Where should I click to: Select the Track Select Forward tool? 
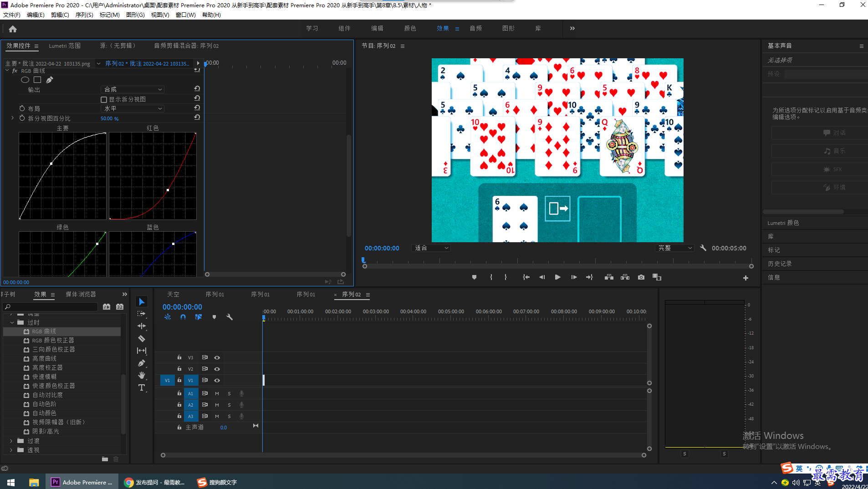pos(142,314)
